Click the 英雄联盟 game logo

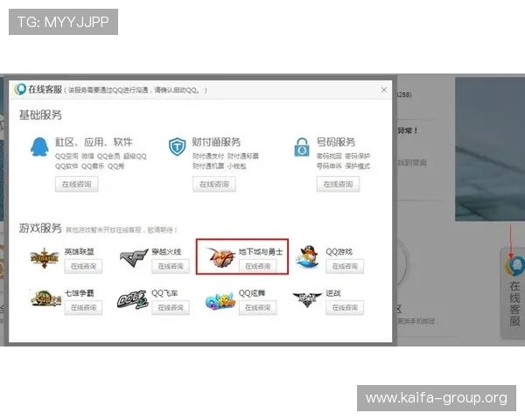click(45, 258)
